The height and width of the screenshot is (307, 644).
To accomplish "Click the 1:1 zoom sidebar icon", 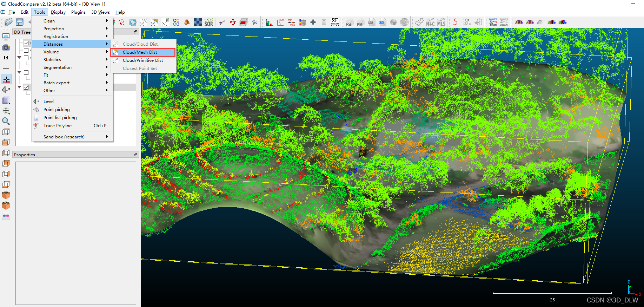I will 6,58.
